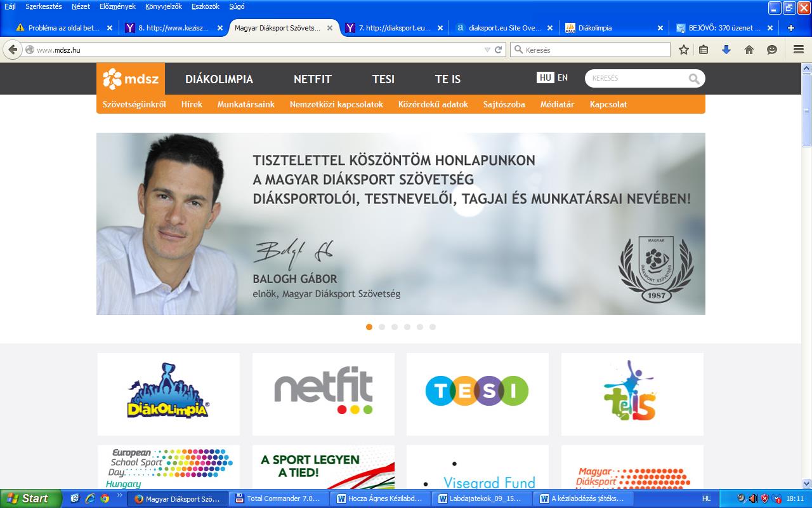Click the page vertical scrollbar thumb
Screen dimensions: 812x508
coord(806,110)
